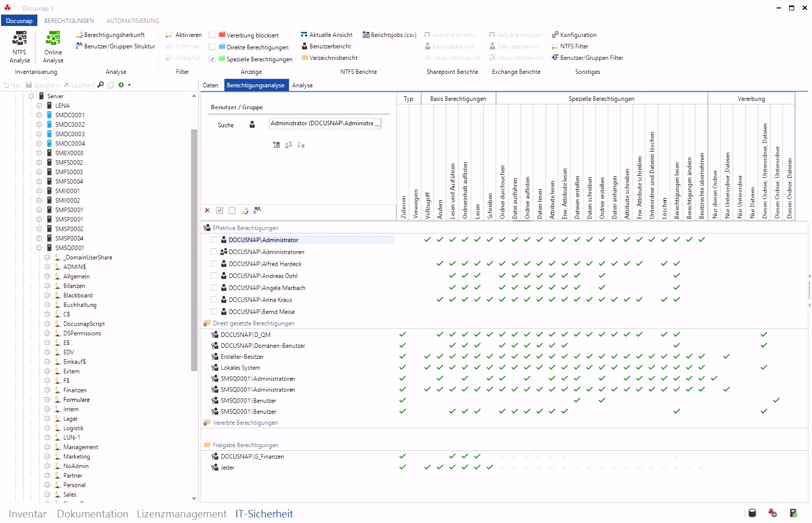Open Berichtsjobs (csv)
Image resolution: width=812 pixels, height=523 pixels.
tap(390, 35)
